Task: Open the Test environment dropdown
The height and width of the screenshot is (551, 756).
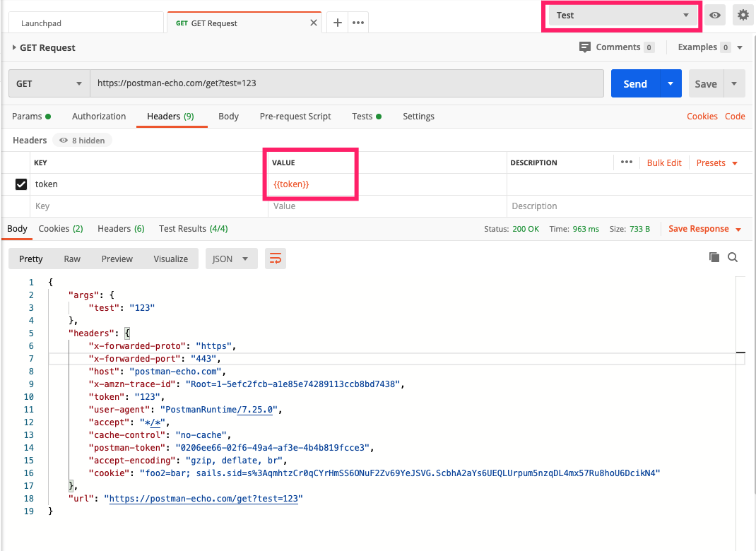Action: [x=622, y=16]
